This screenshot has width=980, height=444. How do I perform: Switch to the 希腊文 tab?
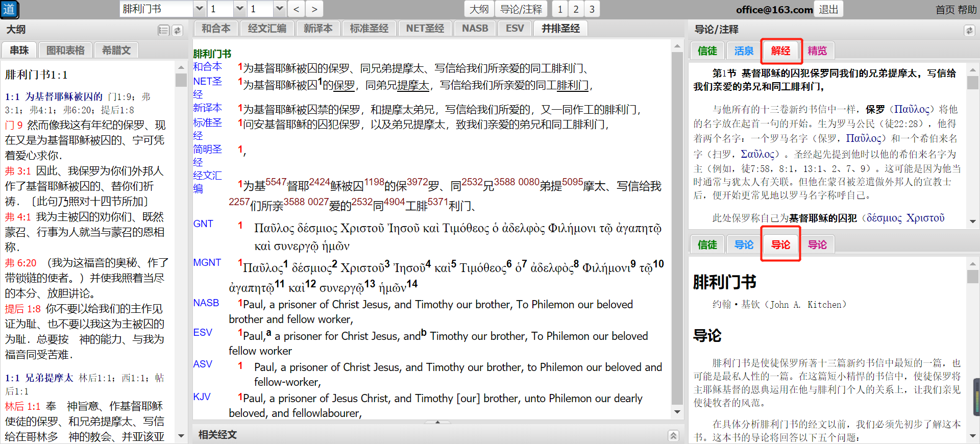(116, 50)
